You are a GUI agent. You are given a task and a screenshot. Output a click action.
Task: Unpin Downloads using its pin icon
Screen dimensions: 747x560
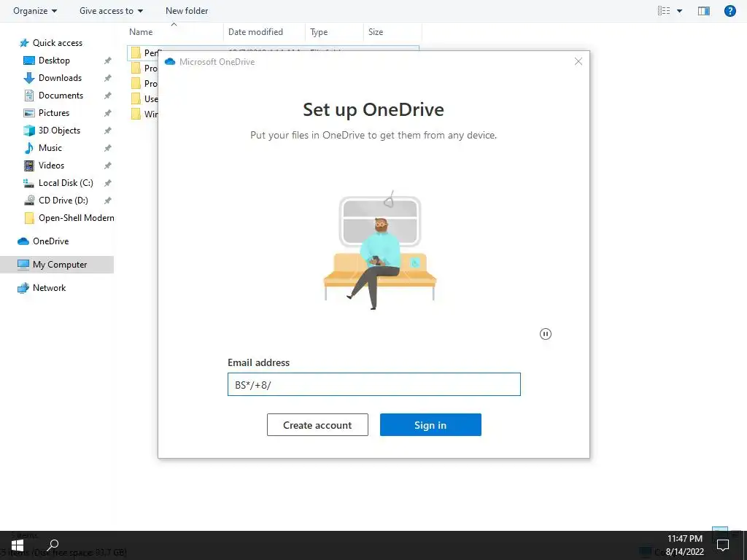point(108,77)
